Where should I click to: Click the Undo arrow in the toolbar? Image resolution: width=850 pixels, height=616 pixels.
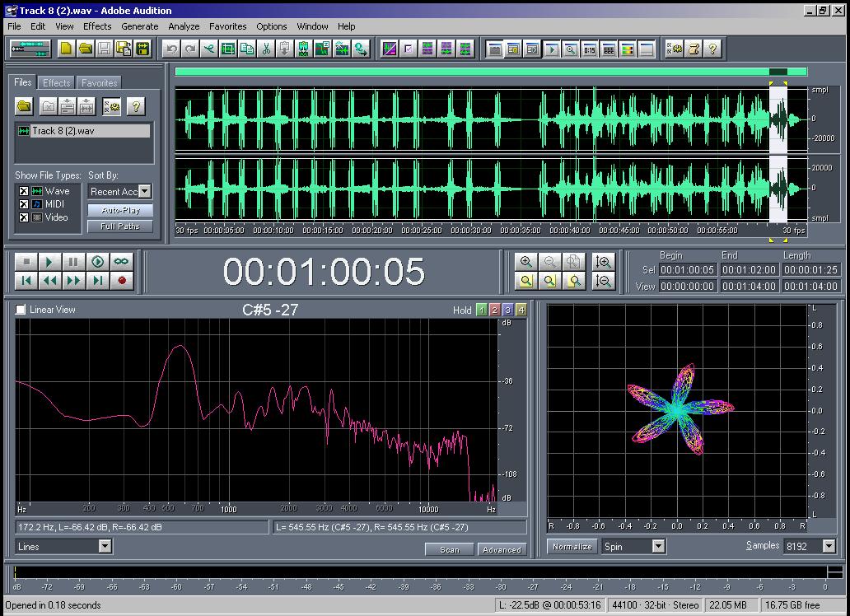point(171,49)
